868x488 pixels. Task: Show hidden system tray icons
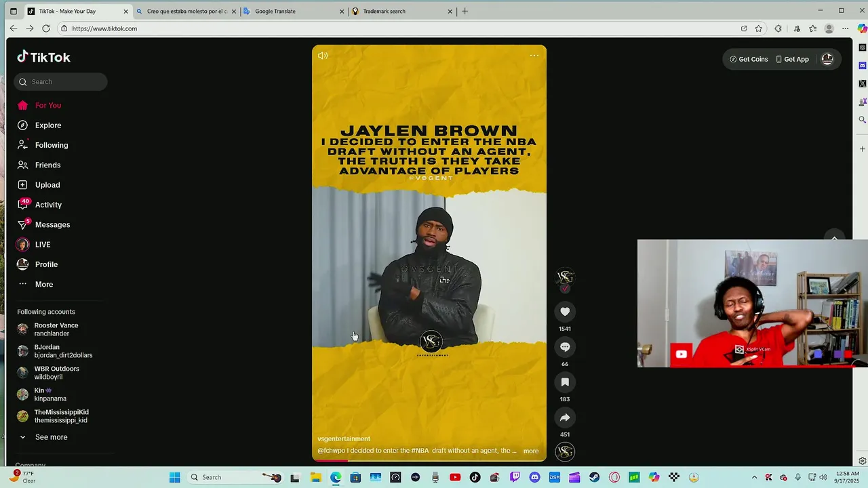[754, 477]
